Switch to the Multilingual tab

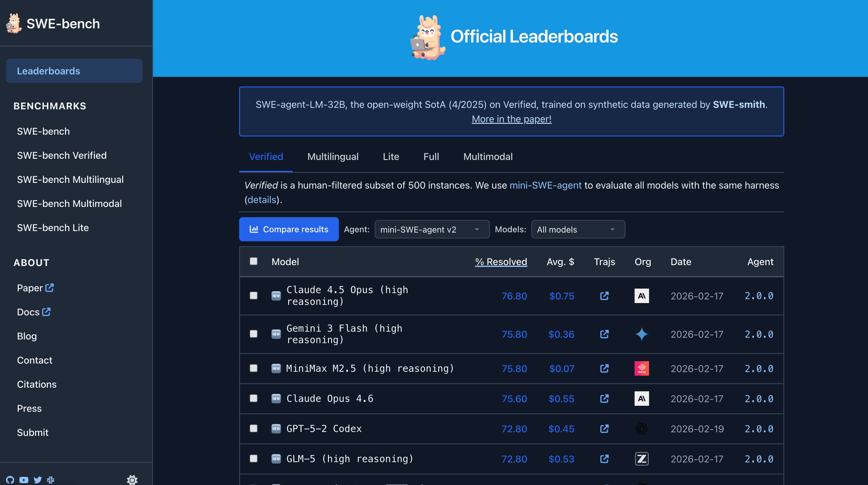point(333,157)
